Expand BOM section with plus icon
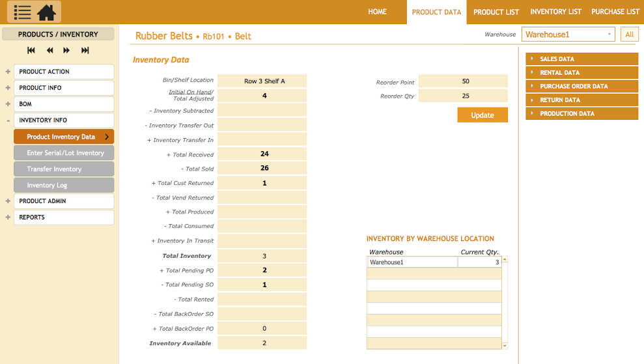Viewport: 644px width, 364px height. point(8,104)
